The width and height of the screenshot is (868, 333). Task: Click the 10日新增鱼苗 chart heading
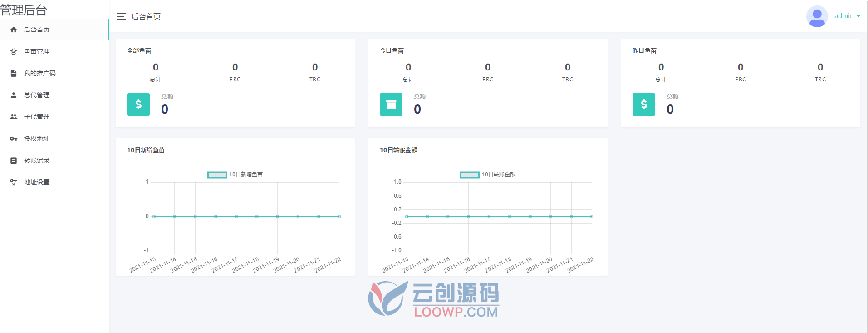point(146,150)
